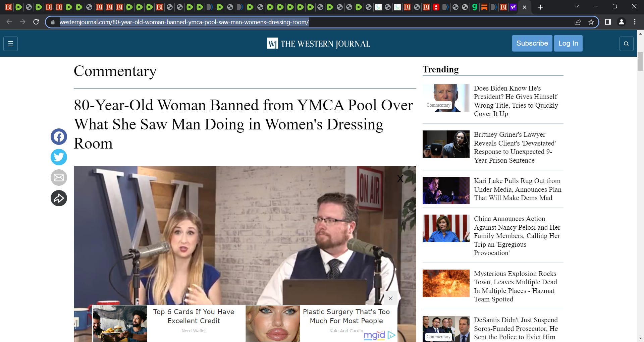This screenshot has height=342, width=644.
Task: Share article on Facebook
Action: click(59, 136)
